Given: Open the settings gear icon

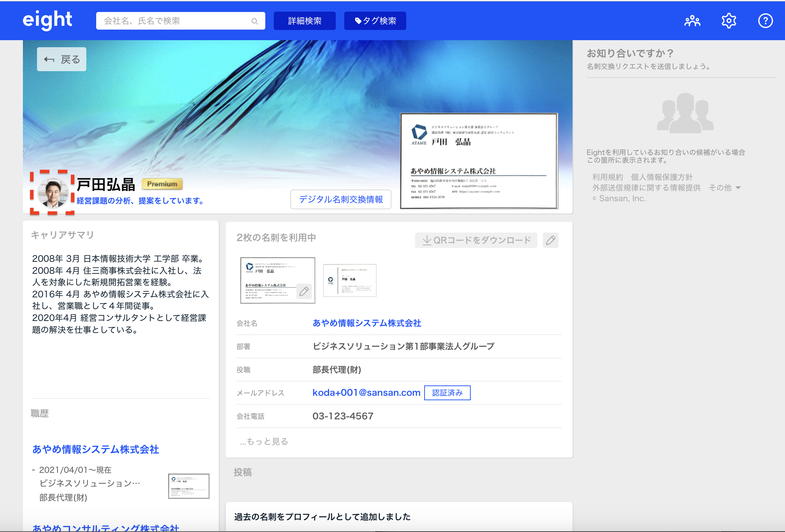Looking at the screenshot, I should (729, 21).
